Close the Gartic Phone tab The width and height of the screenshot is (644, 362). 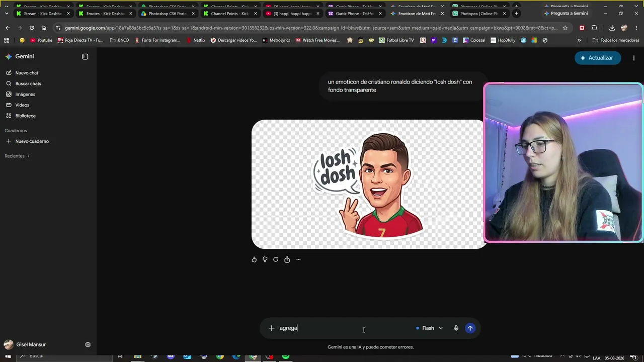click(380, 14)
